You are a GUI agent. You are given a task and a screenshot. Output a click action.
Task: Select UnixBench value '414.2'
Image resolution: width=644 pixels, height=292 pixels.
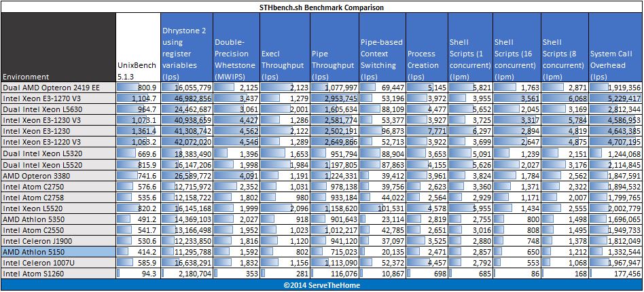point(147,252)
